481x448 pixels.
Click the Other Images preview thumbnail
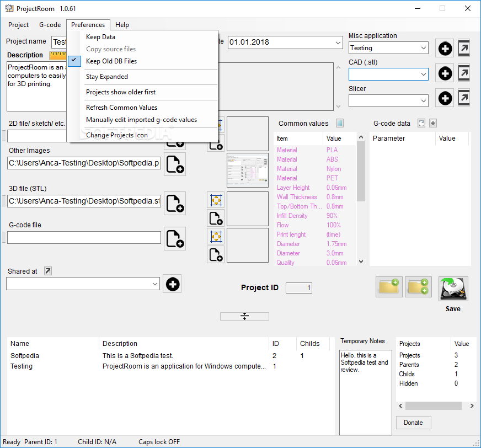tap(248, 170)
